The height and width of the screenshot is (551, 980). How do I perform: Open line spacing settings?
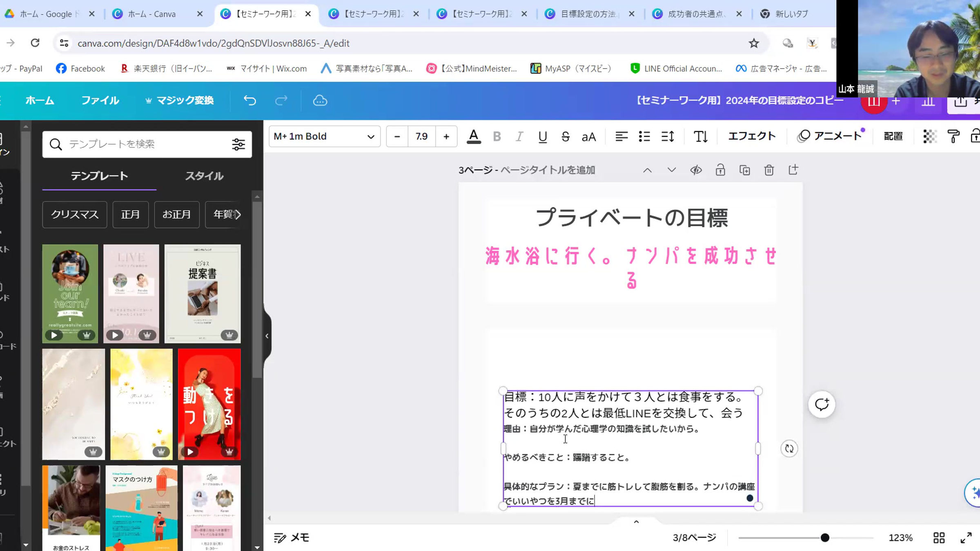coord(668,136)
